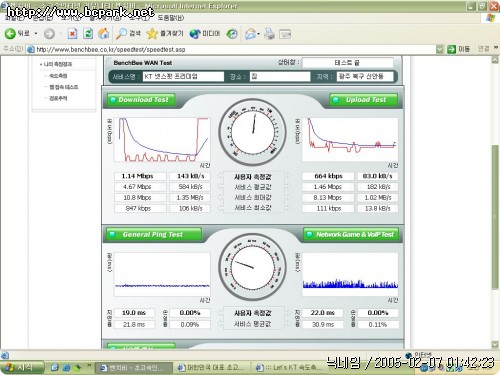Open the 경로추적 sidebar link

(x=58, y=98)
